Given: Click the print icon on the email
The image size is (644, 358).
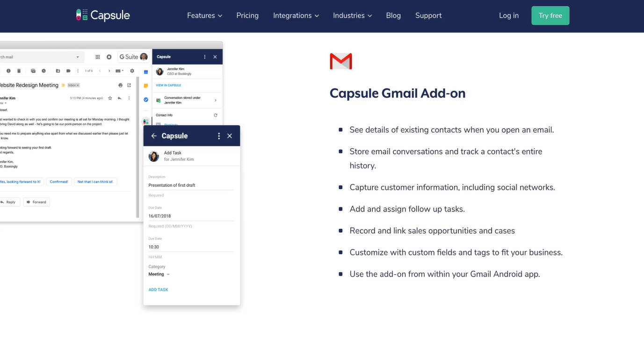Looking at the screenshot, I should [x=120, y=85].
